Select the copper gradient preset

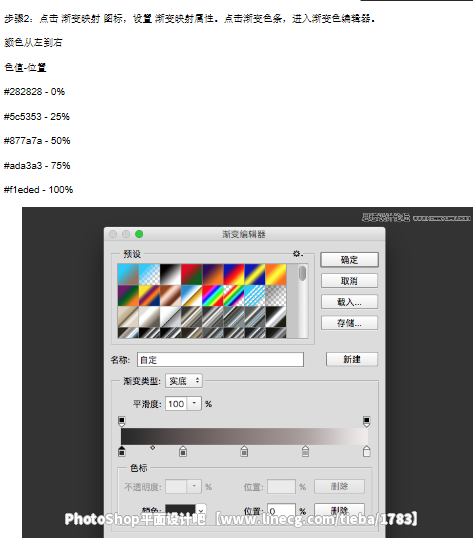tap(170, 295)
